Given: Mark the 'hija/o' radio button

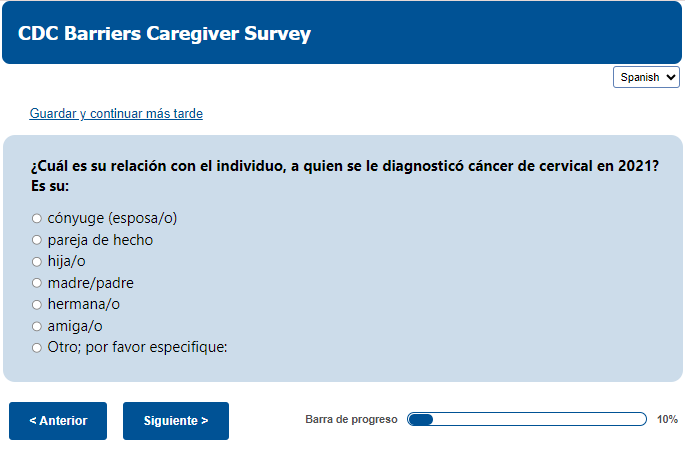Looking at the screenshot, I should (x=37, y=262).
